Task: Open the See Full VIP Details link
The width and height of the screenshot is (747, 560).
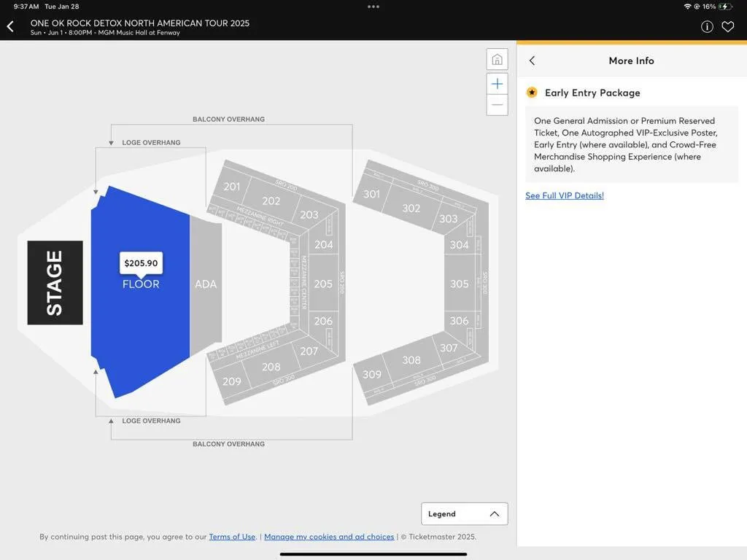Action: pos(564,195)
